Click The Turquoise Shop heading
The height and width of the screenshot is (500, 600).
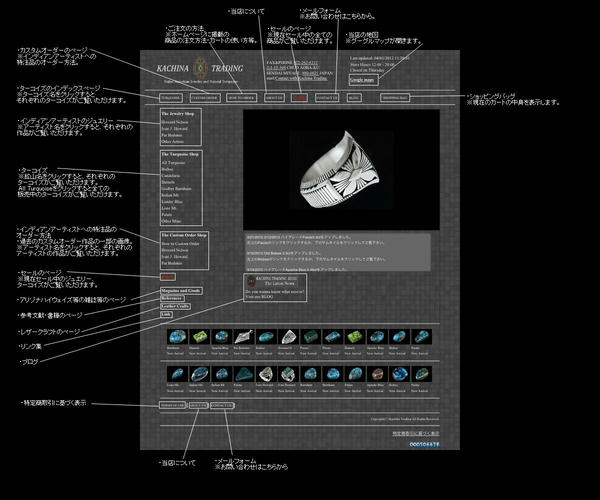click(x=180, y=154)
